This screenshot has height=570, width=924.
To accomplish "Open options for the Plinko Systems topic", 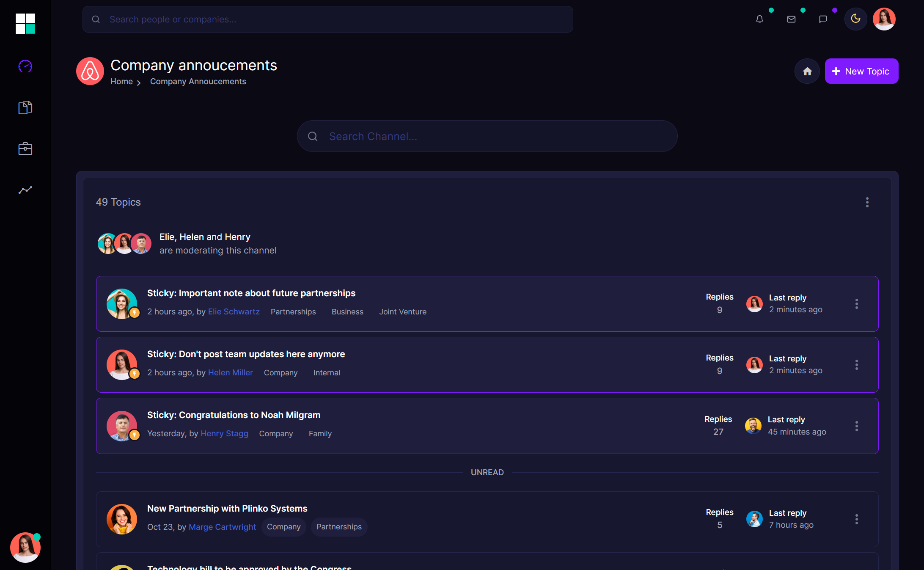I will [x=857, y=519].
